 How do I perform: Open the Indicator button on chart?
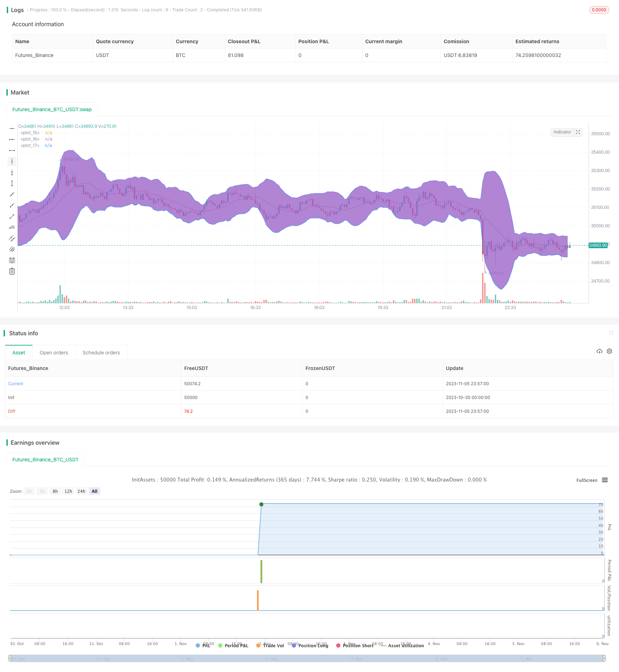pos(562,132)
